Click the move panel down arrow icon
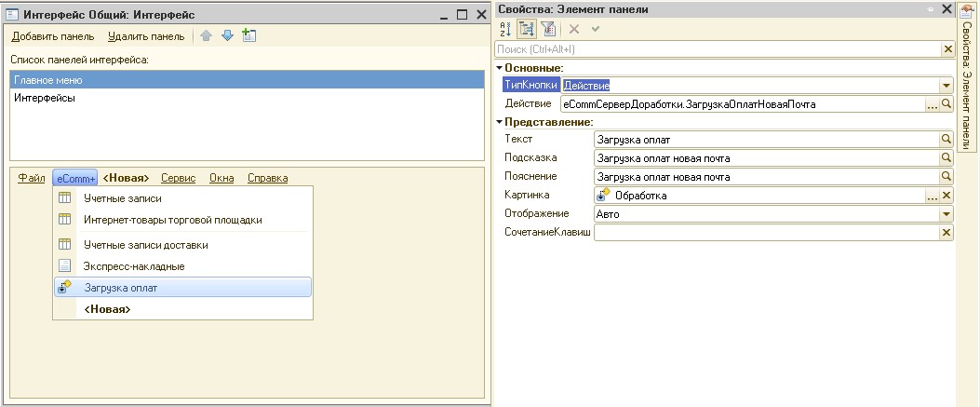This screenshot has height=407, width=980. pyautogui.click(x=227, y=36)
